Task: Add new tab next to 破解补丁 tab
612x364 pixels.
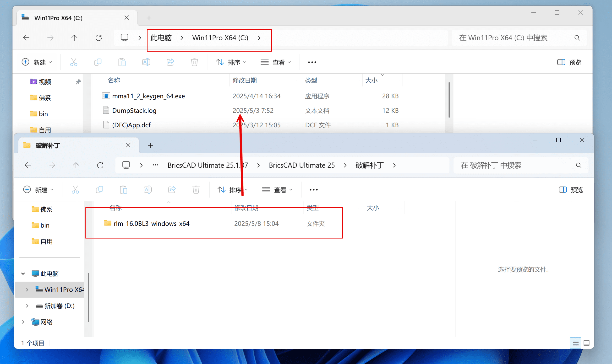Action: coord(150,145)
